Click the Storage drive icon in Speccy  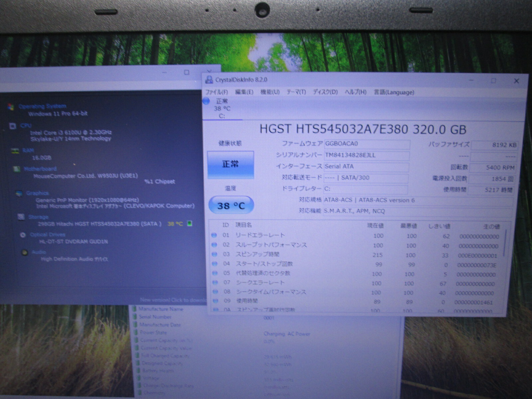pyautogui.click(x=21, y=217)
